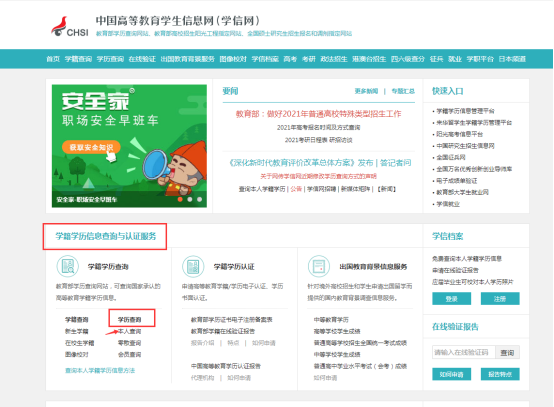
Task: Open 全国万名优秀创新创业导师库 quick link
Action: pos(474,169)
